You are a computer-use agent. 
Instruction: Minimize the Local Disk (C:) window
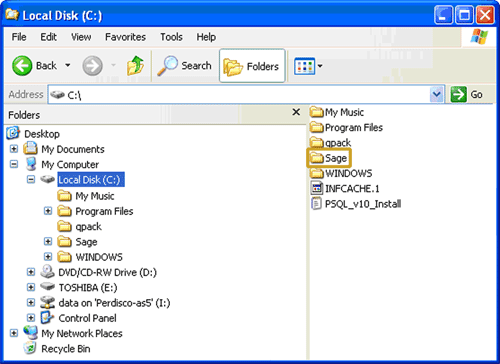(443, 15)
